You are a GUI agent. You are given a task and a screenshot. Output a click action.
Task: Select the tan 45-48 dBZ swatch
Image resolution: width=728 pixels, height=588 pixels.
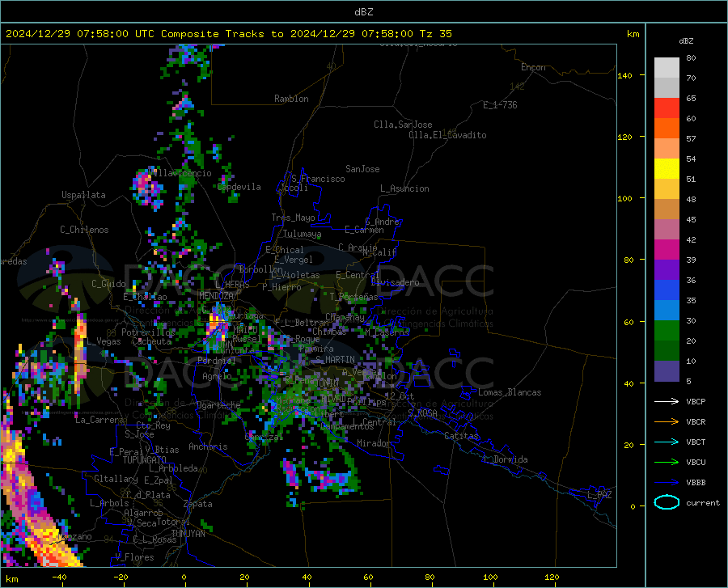click(667, 209)
